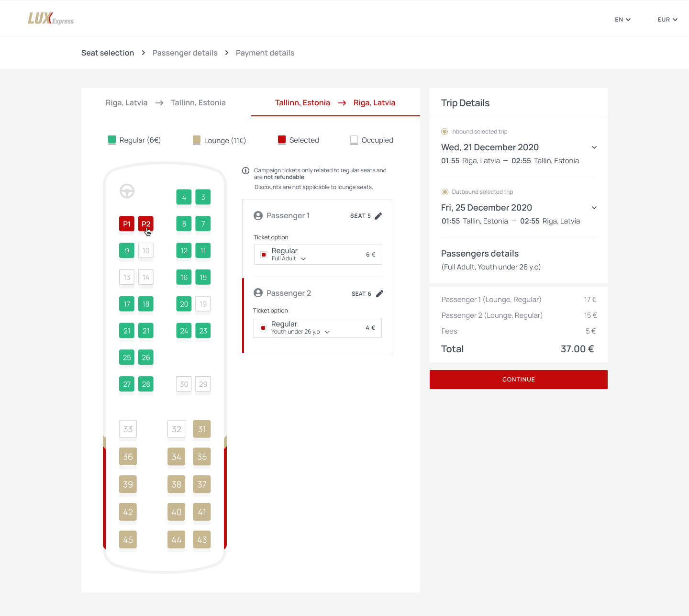The height and width of the screenshot is (616, 689).
Task: Switch to Riga to Tallinn route tab
Action: pyautogui.click(x=166, y=103)
